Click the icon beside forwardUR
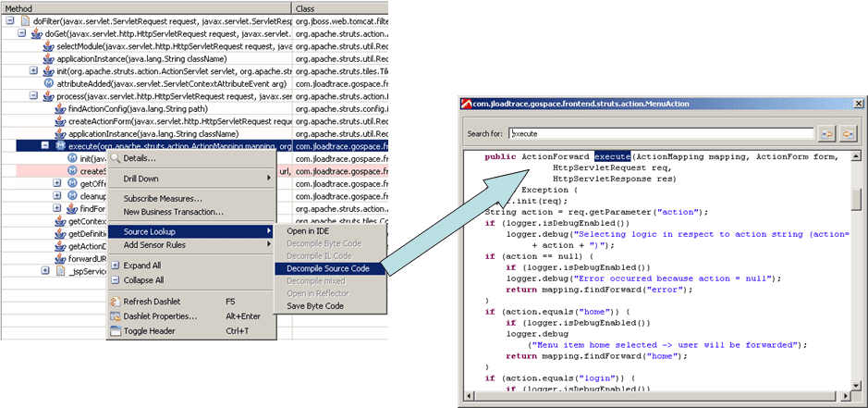 point(60,258)
